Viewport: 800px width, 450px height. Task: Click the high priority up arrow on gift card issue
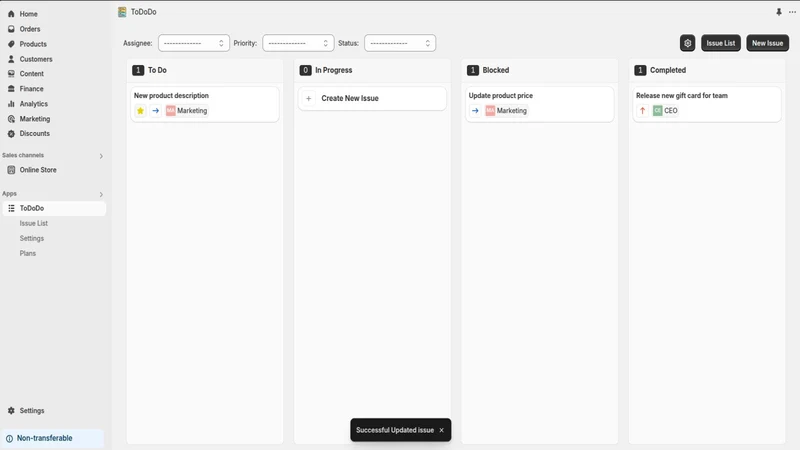[642, 111]
